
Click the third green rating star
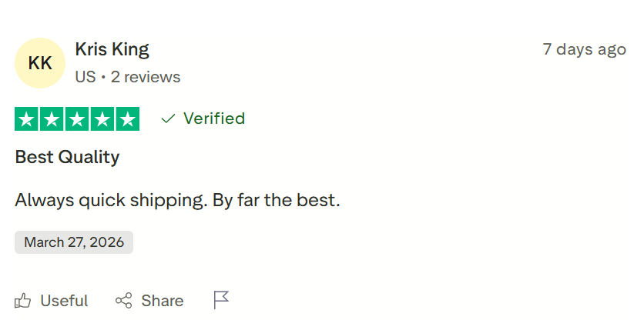point(77,119)
